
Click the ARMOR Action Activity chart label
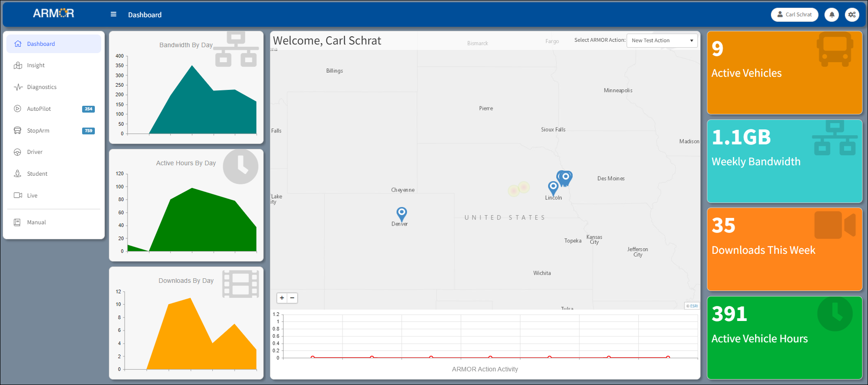485,369
